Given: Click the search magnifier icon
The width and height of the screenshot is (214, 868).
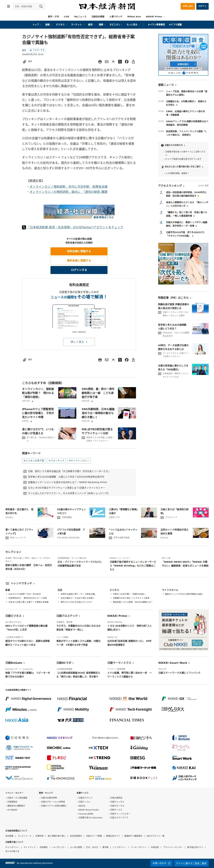Looking at the screenshot, I should 41,6.
